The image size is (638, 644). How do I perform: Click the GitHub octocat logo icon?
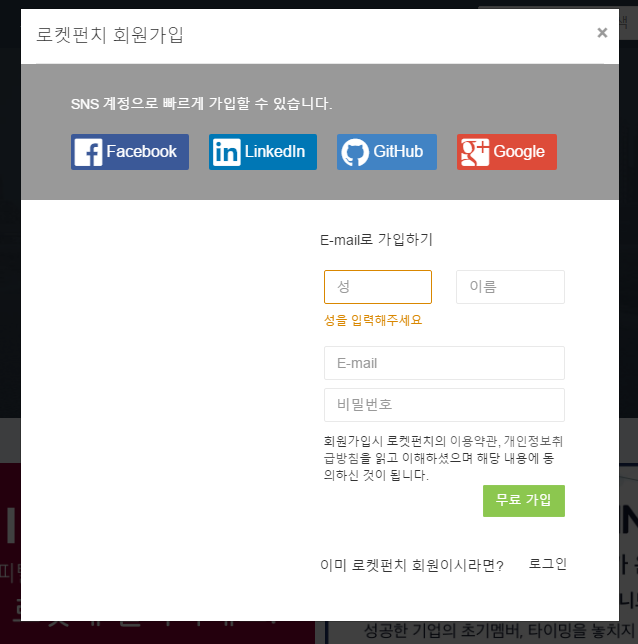(x=355, y=152)
